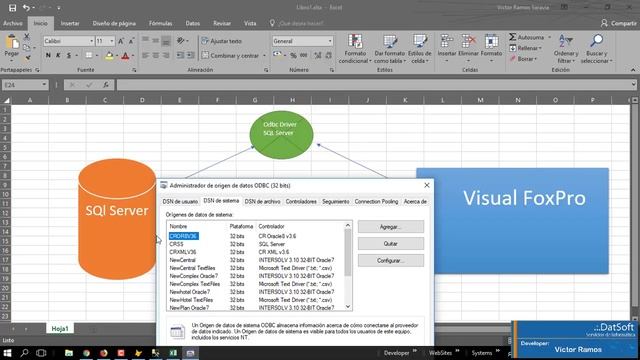Click the ODBC list scrollbar down arrow

click(348, 307)
